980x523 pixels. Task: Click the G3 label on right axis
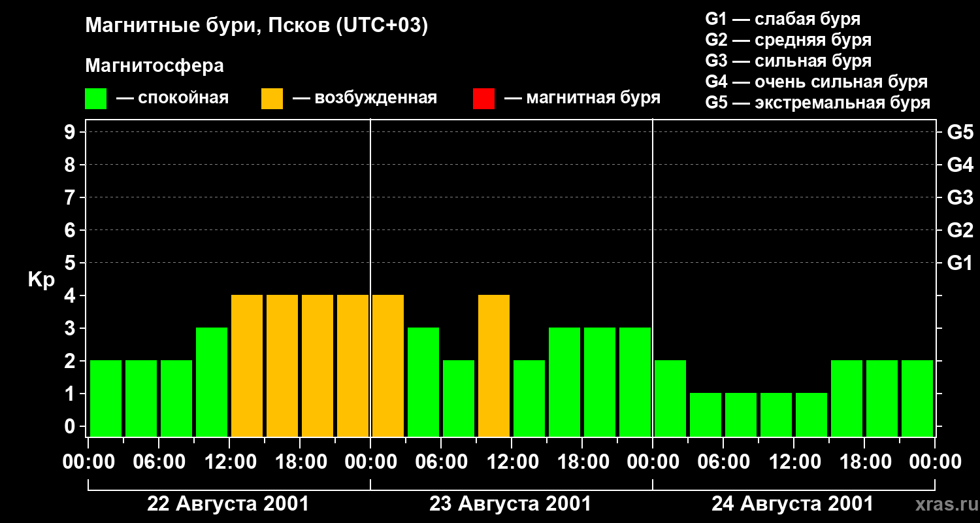960,197
